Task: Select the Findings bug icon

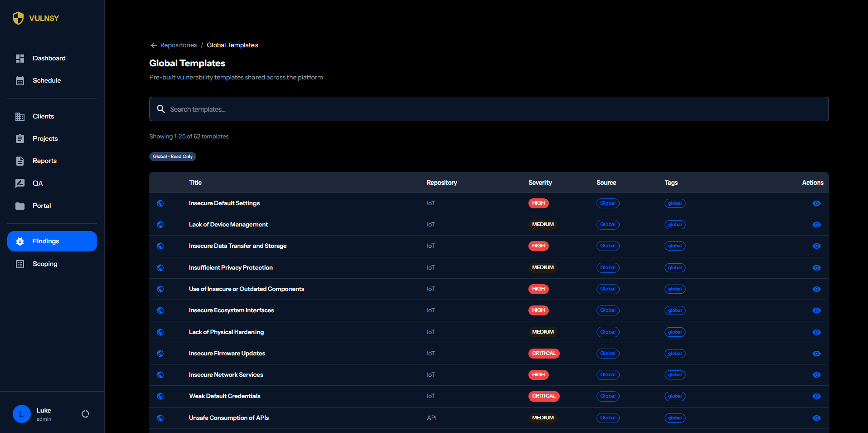Action: click(20, 241)
